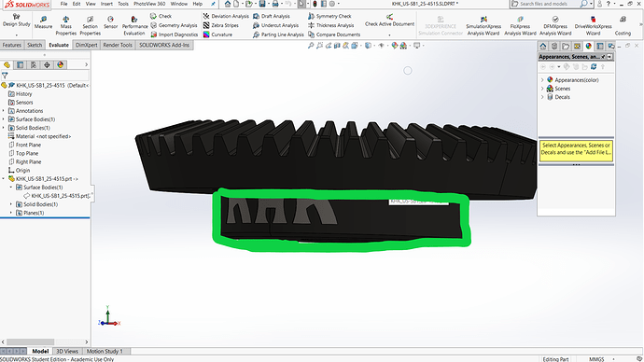The image size is (644, 362).
Task: Switch to the Sketch tab
Action: [x=35, y=45]
